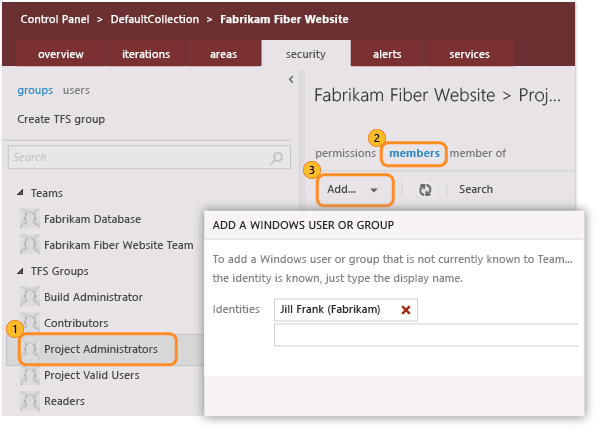Click the Project Administrators group icon
Image resolution: width=600 pixels, height=432 pixels.
point(30,349)
